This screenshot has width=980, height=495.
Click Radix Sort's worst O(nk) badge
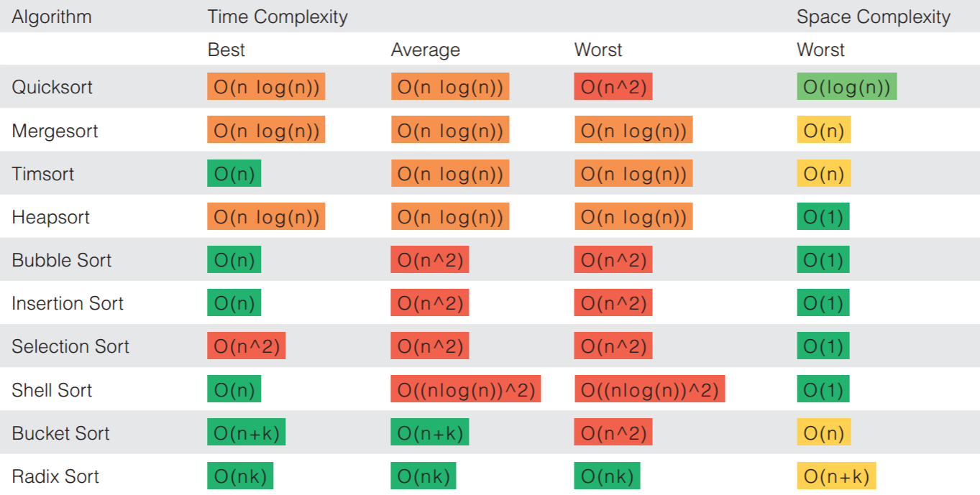607,476
